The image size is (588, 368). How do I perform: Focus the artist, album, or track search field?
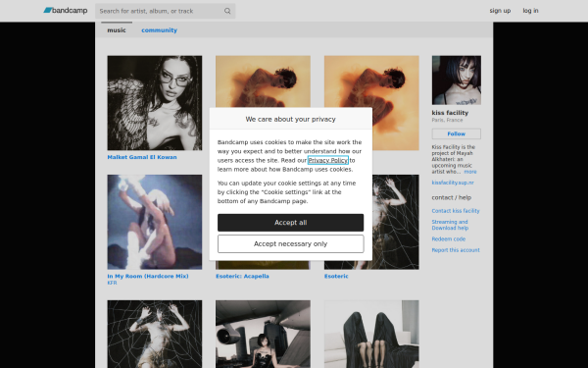pos(165,11)
